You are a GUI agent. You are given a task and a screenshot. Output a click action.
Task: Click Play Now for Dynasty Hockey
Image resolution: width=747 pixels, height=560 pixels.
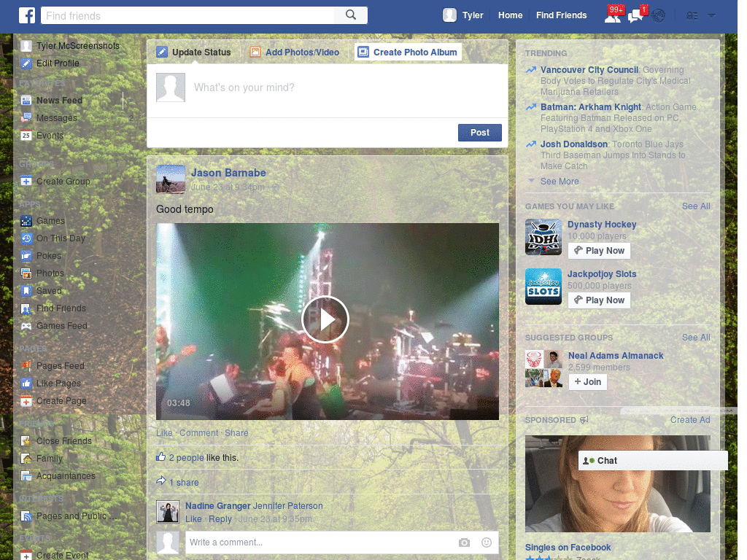click(599, 250)
